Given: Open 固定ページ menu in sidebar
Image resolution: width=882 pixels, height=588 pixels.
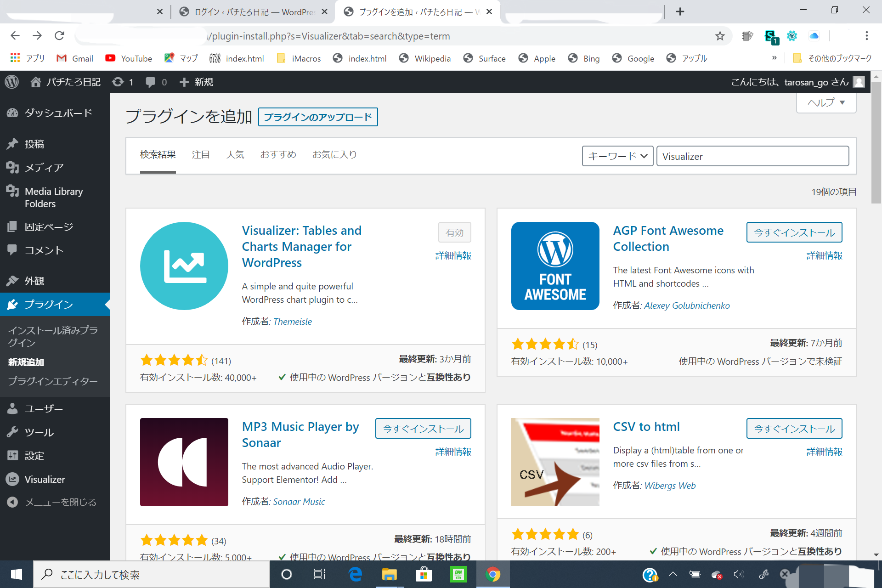Looking at the screenshot, I should coord(55,226).
